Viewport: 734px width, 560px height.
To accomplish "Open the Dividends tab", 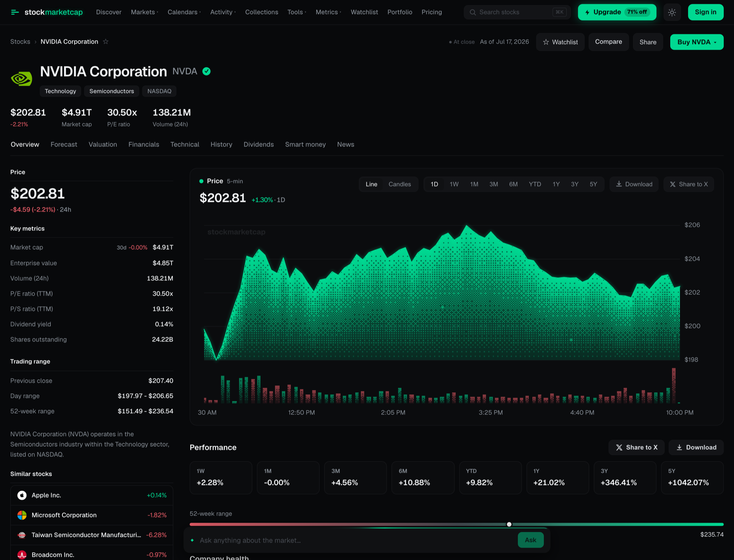I will tap(259, 144).
